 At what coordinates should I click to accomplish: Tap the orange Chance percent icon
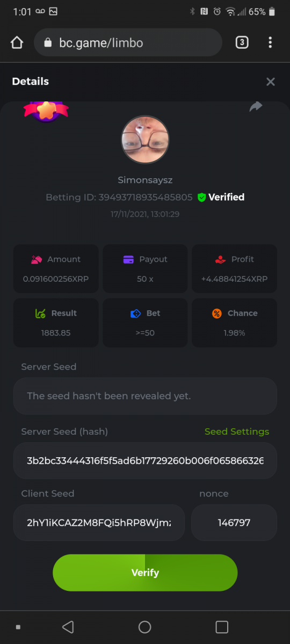tap(217, 313)
